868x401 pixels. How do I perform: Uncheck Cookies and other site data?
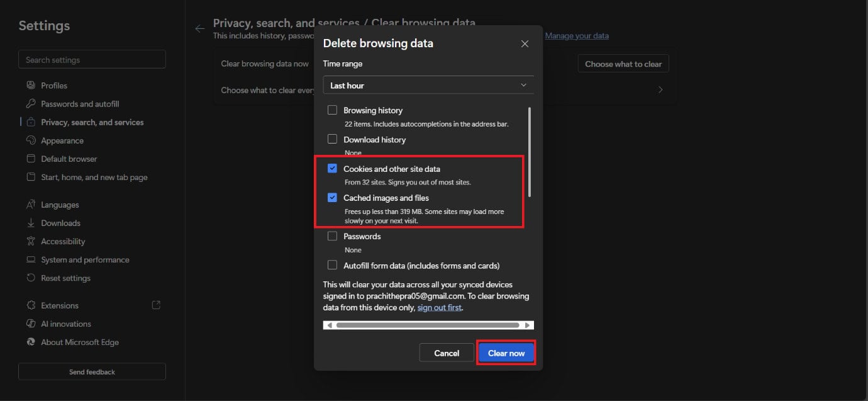pos(332,169)
